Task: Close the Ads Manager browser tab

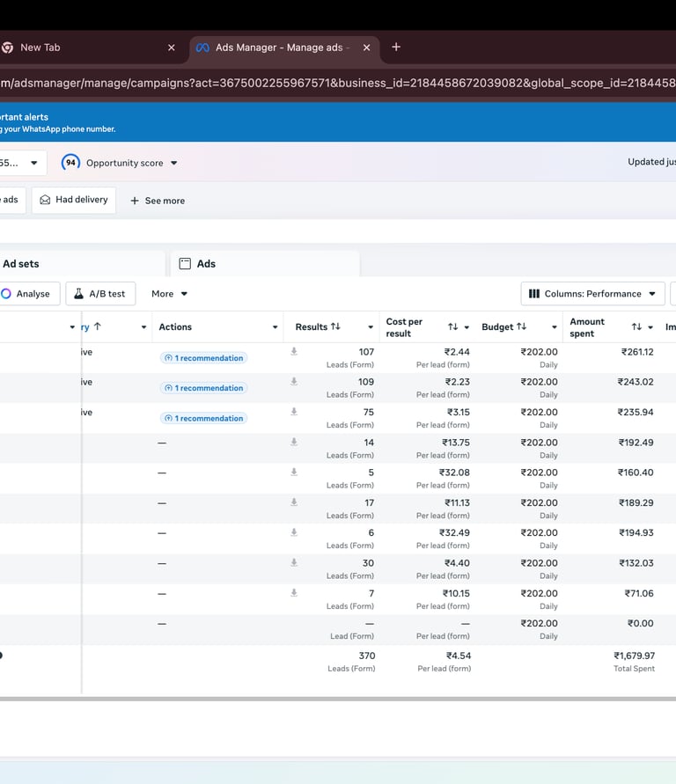Action: click(x=365, y=48)
